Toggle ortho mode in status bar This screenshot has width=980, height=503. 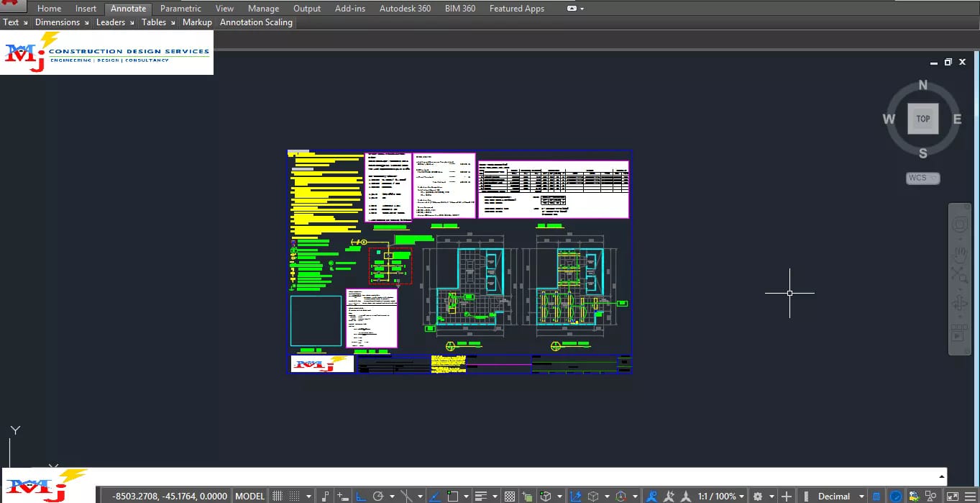click(361, 496)
